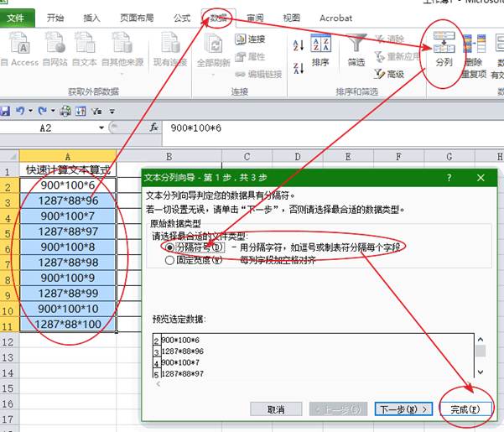The image size is (504, 432).
Task: Select the 固定宽度 radio option
Action: [170, 260]
